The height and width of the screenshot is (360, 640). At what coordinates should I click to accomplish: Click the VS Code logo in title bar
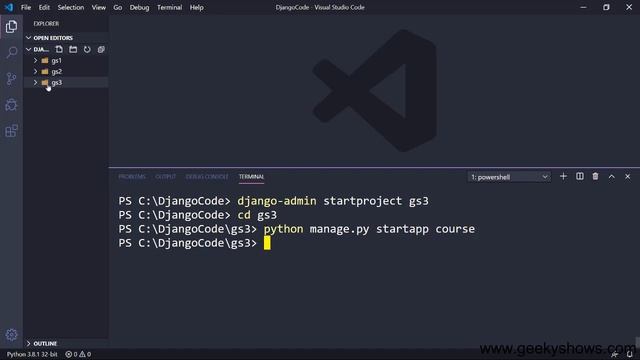(9, 7)
